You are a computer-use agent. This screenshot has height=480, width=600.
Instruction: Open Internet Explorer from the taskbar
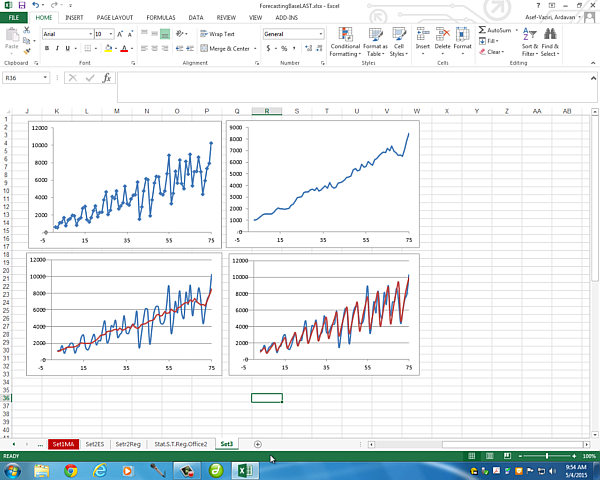coord(100,470)
